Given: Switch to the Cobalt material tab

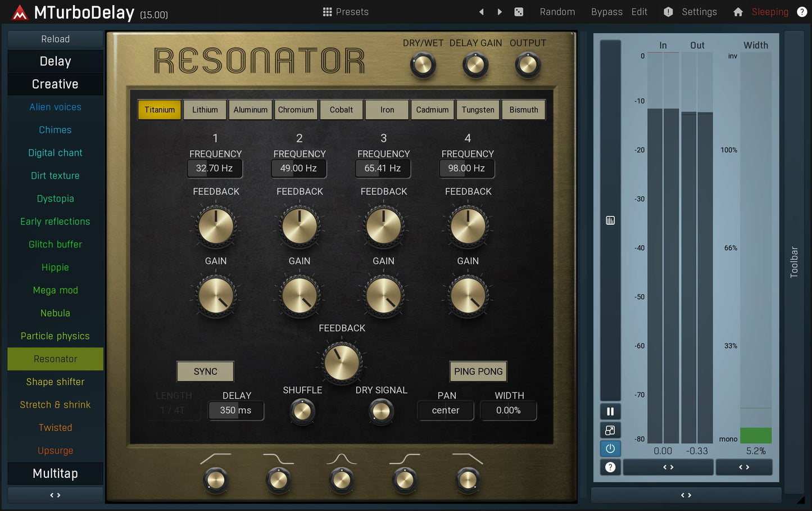Looking at the screenshot, I should pyautogui.click(x=341, y=110).
